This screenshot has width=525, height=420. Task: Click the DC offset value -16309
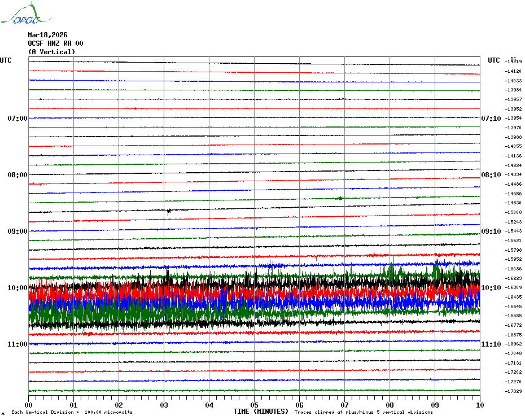coord(514,287)
